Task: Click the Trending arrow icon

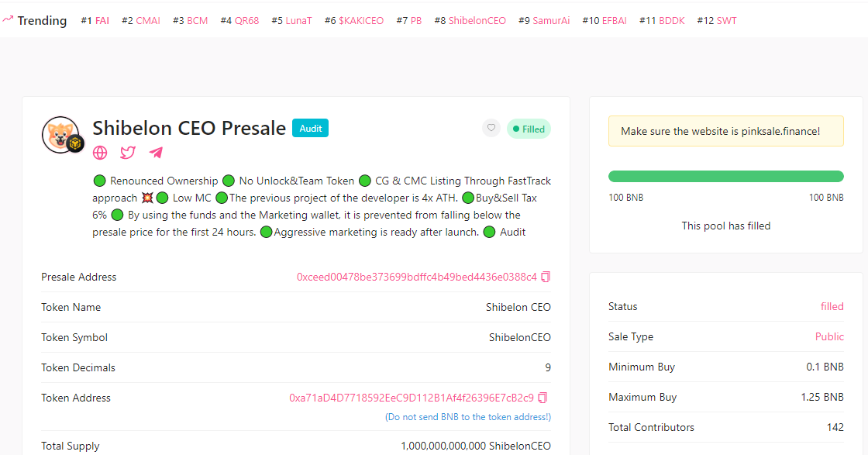Action: (7, 20)
